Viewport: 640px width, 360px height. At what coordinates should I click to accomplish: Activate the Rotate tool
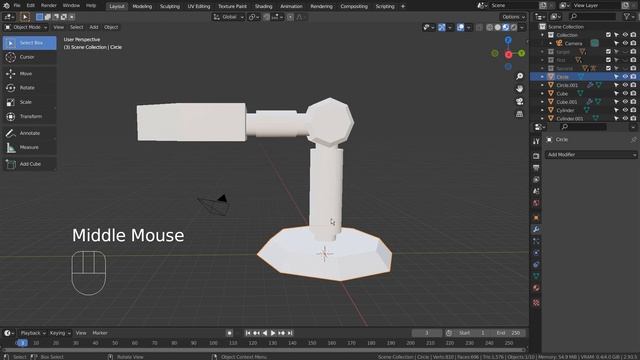(29, 88)
